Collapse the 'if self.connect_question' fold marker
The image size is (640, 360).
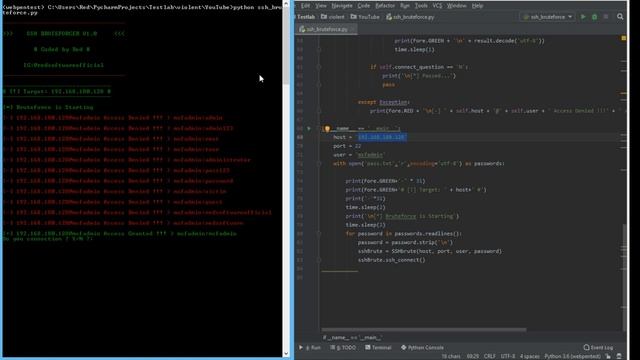[319, 67]
